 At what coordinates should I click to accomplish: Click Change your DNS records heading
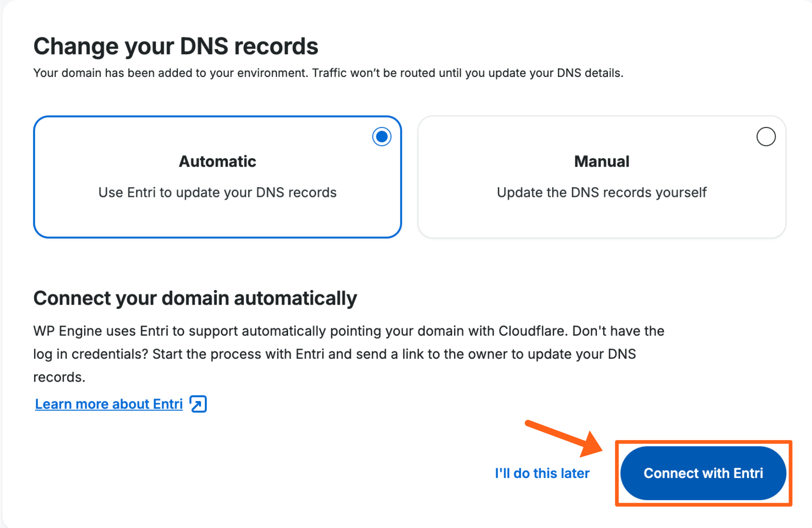click(x=176, y=46)
